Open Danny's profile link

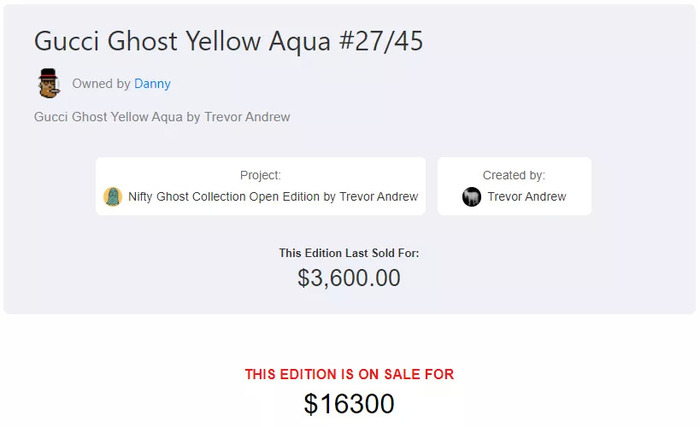pos(152,84)
